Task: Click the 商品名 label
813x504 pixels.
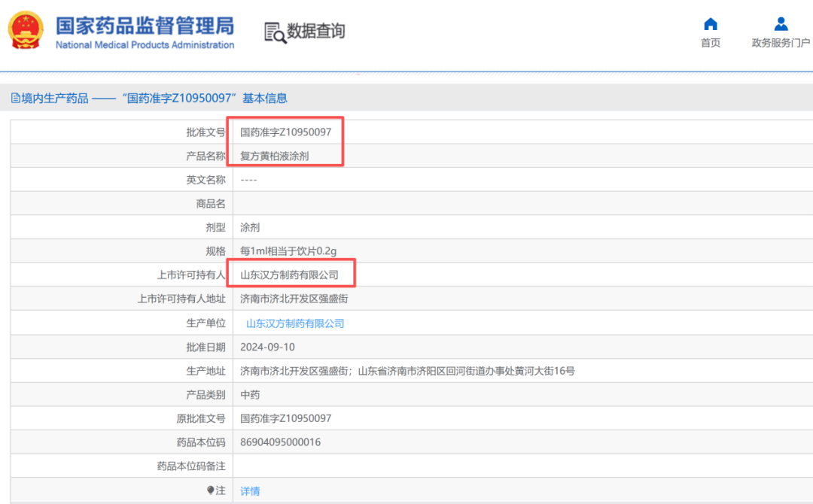Action: click(211, 204)
